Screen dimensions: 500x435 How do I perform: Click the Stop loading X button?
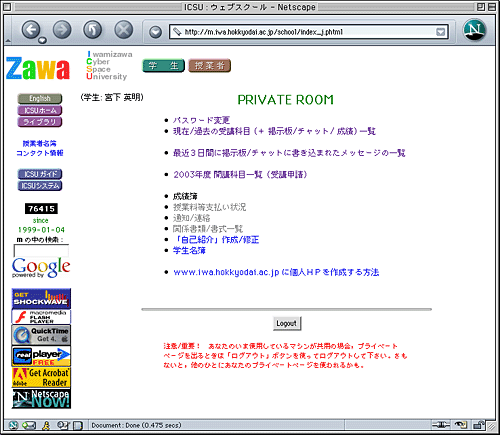pos(124,30)
